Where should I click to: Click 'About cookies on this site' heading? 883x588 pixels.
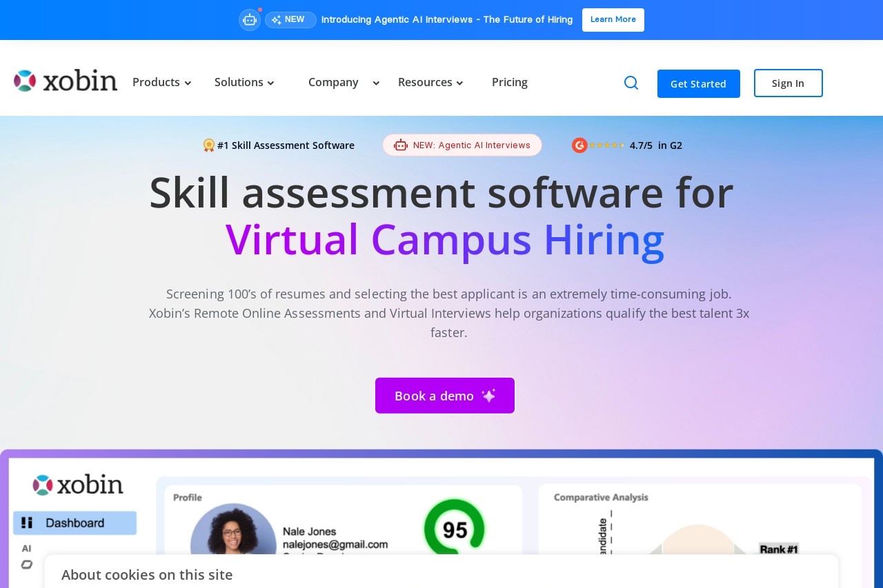[147, 575]
